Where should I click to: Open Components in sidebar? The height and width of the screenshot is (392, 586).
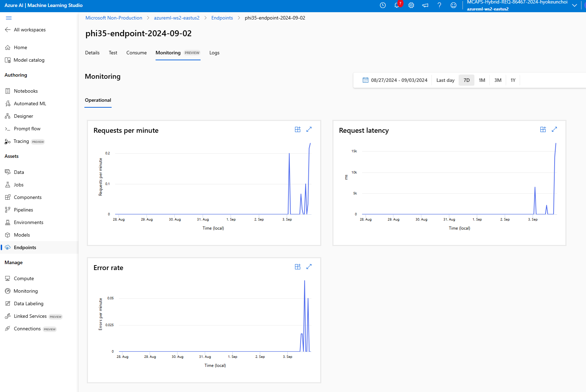tap(23, 197)
